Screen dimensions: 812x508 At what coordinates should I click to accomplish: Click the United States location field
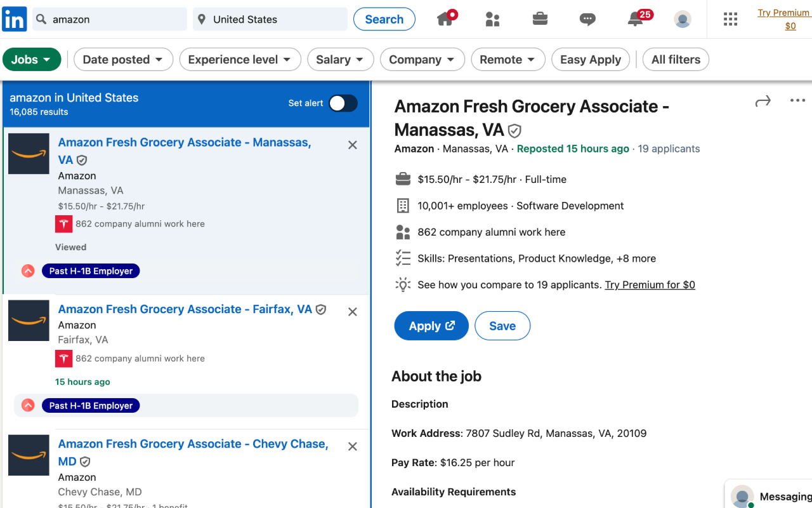(270, 19)
